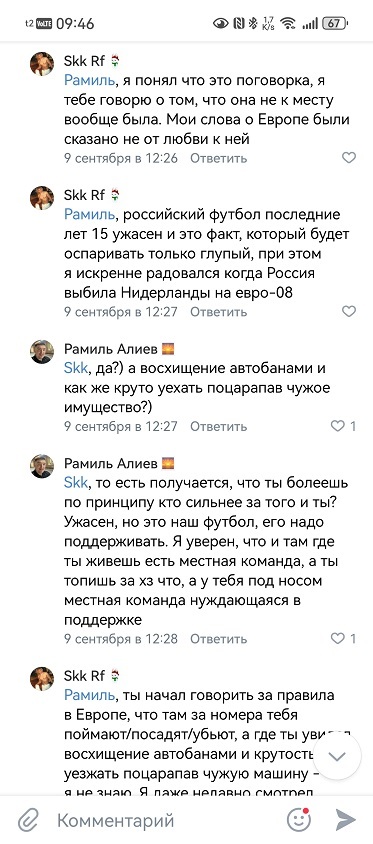This screenshot has width=373, height=844.
Task: Open Рамиль Алиев avatar on автобанами comment
Action: click(42, 352)
